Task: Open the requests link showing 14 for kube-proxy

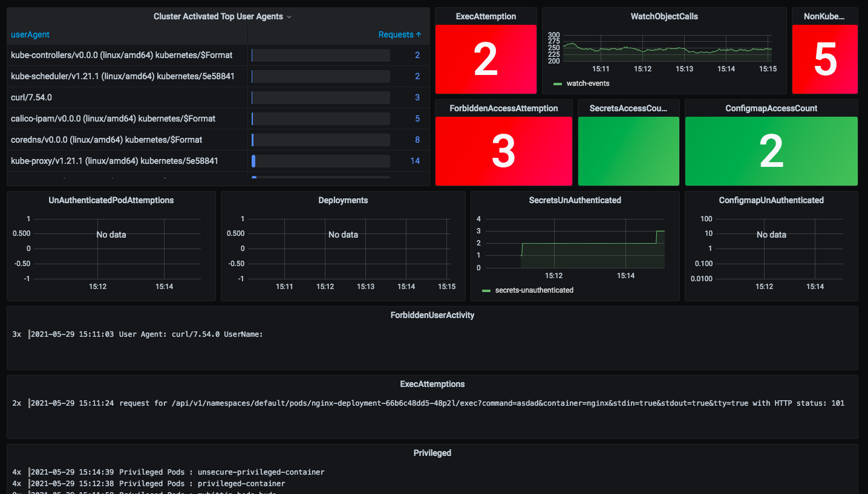Action: (x=415, y=161)
